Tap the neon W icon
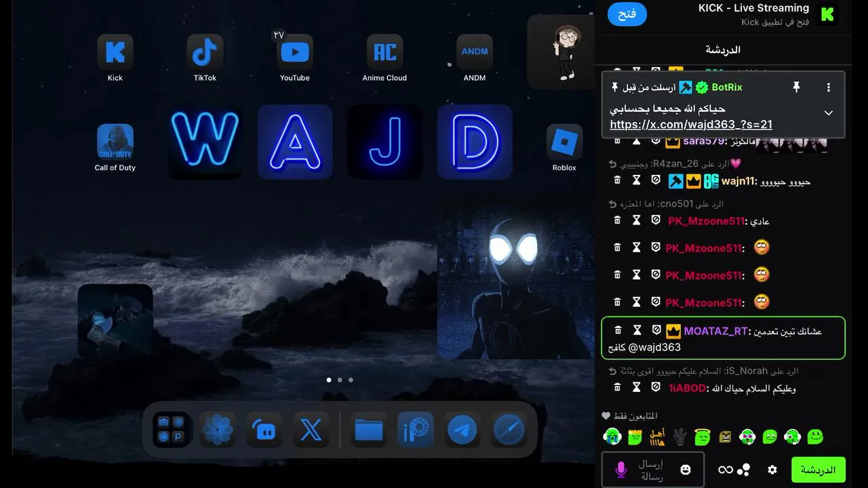 205,142
